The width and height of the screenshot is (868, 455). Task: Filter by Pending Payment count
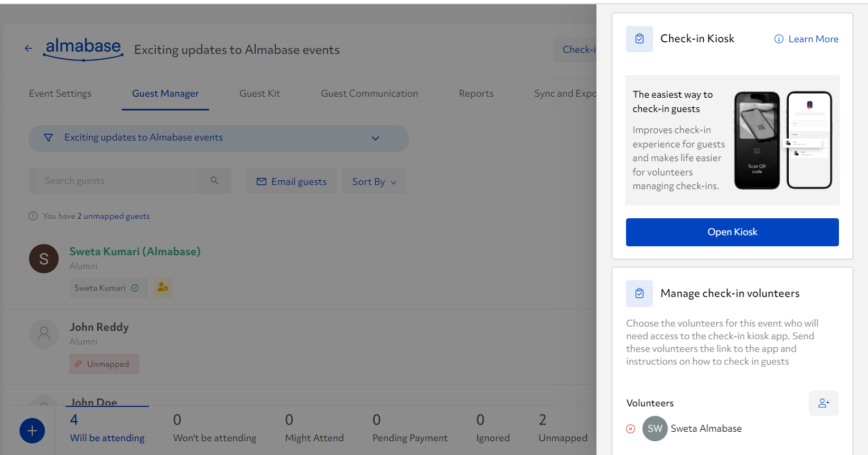click(410, 429)
